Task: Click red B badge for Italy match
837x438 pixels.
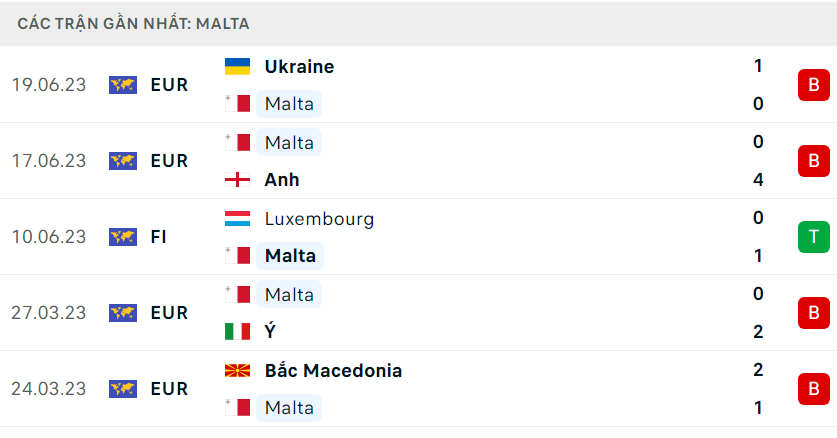Action: pyautogui.click(x=814, y=313)
